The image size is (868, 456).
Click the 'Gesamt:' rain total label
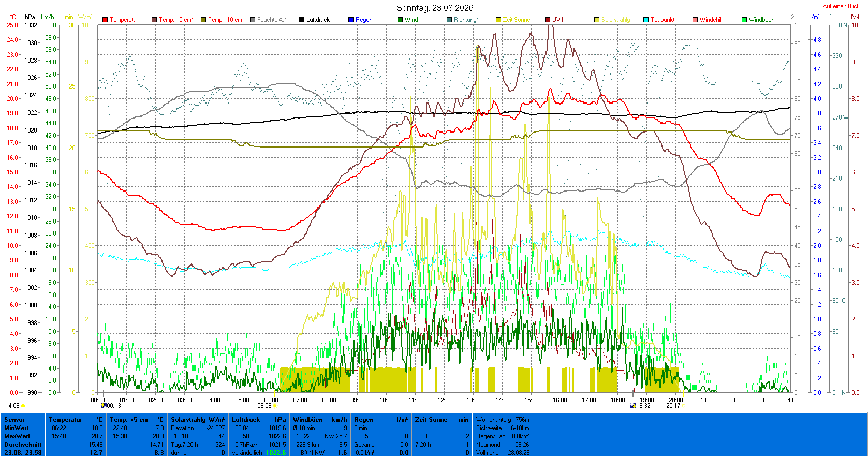pos(364,445)
